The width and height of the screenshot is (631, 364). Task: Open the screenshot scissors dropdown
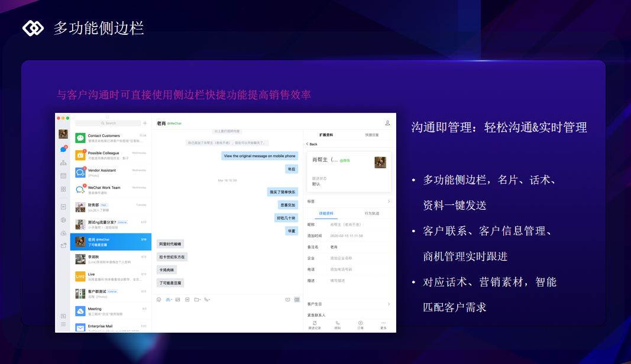tap(169, 300)
